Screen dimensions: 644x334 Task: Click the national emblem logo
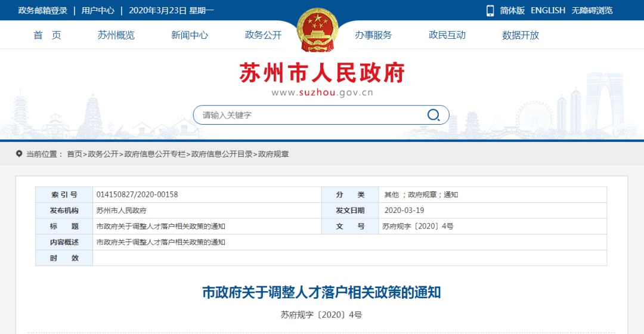coord(317,30)
